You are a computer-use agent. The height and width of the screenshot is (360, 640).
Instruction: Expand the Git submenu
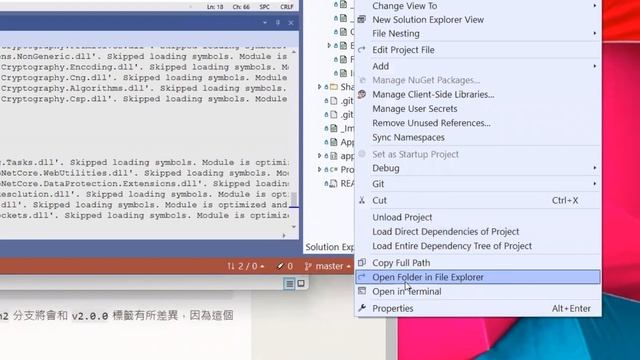click(x=478, y=184)
